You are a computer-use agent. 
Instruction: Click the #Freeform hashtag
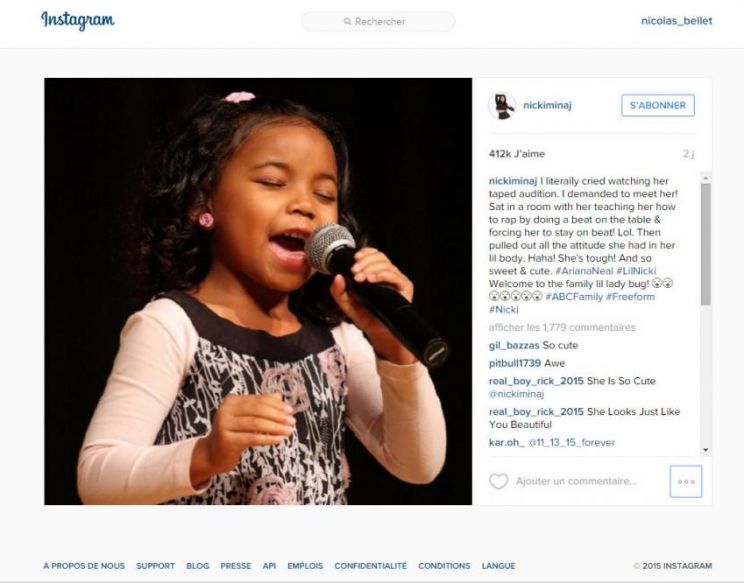(x=630, y=297)
